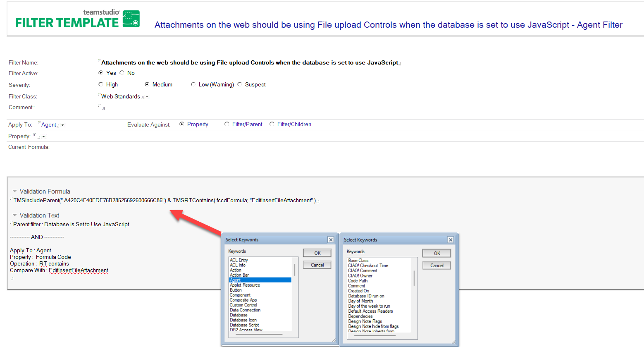Click vertical scrollbar of ACL Entry keywords list
The image size is (644, 347).
click(295, 270)
